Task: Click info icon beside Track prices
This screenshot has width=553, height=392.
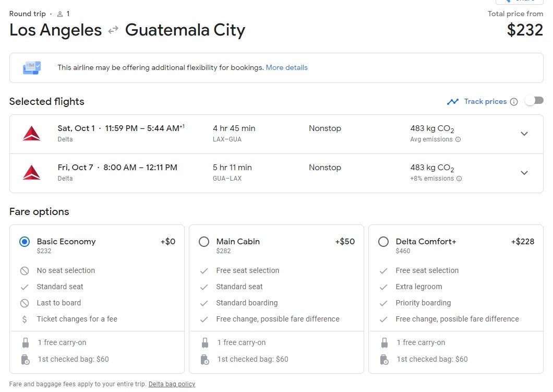Action: 514,102
